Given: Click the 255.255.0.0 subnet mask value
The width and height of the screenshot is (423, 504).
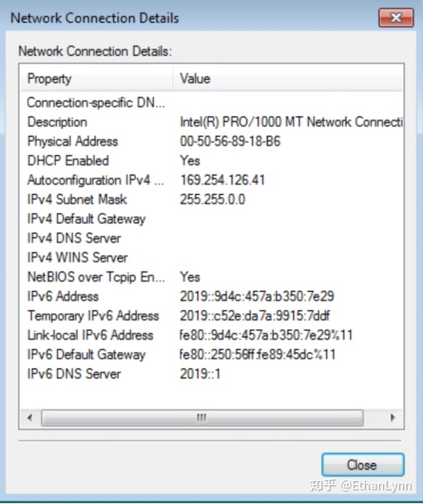Looking at the screenshot, I should [x=213, y=200].
